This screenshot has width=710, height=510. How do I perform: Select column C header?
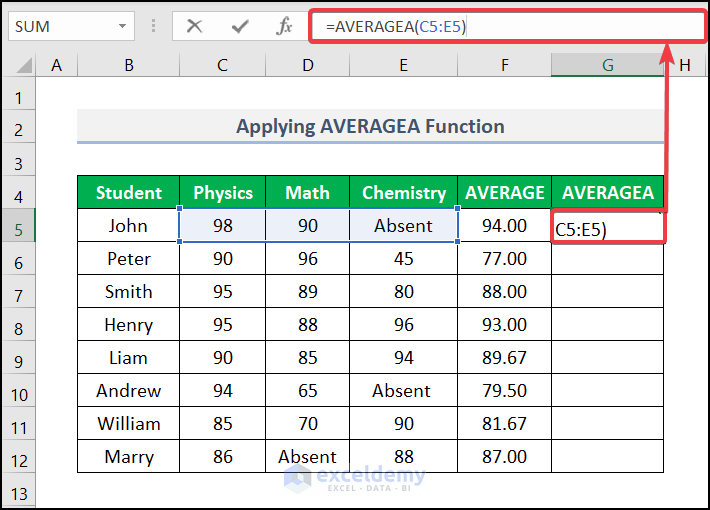(222, 65)
